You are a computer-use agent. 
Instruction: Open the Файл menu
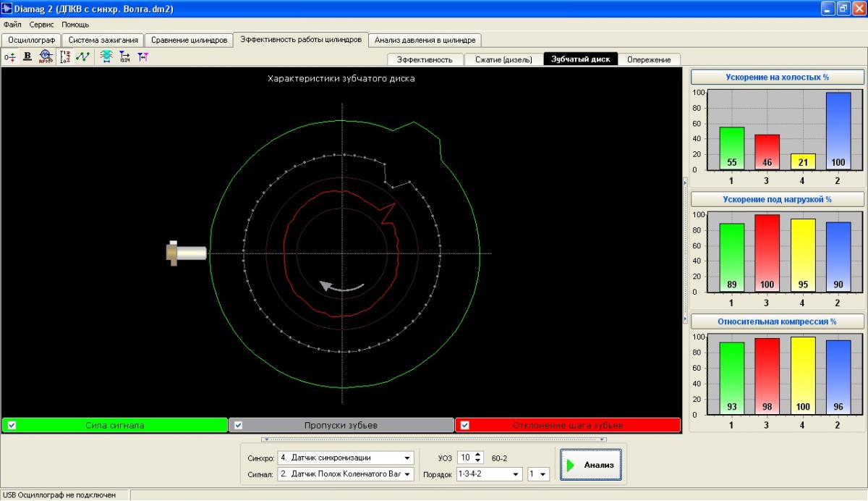tap(12, 25)
